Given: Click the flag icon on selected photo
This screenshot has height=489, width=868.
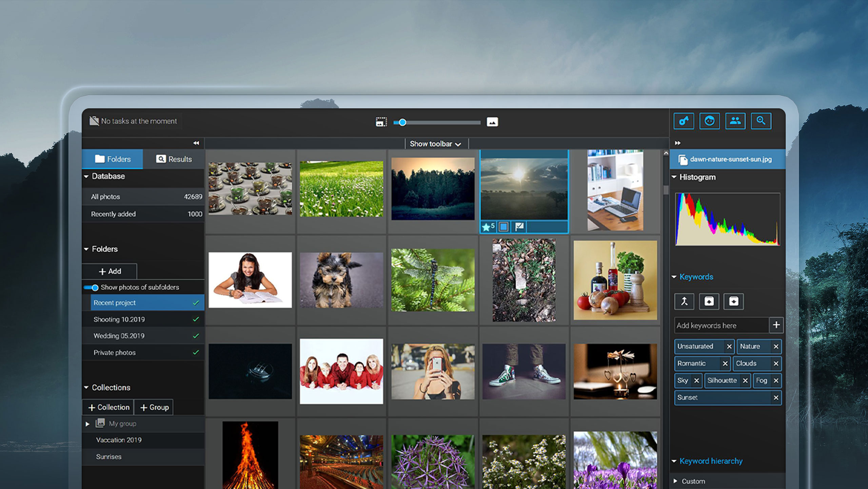Looking at the screenshot, I should coord(519,227).
